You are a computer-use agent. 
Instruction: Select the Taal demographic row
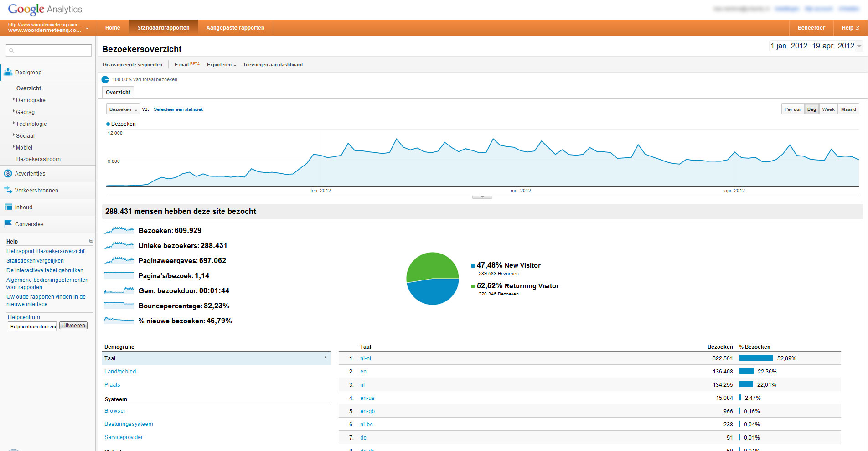pos(216,358)
